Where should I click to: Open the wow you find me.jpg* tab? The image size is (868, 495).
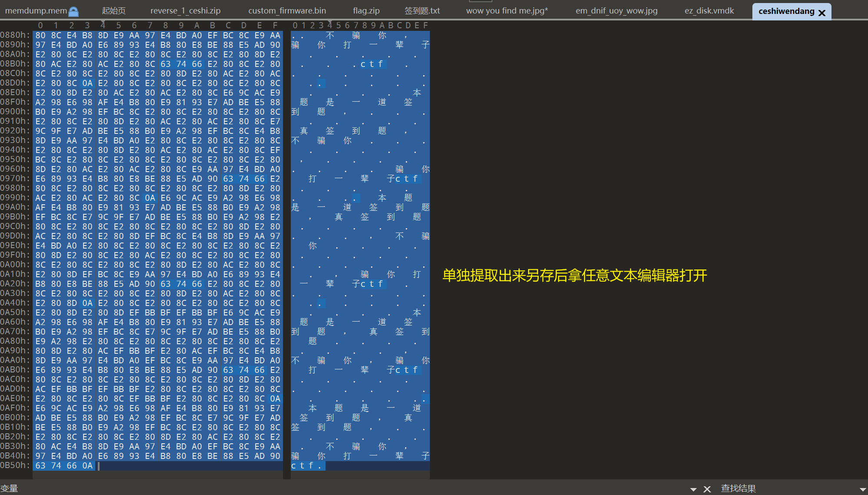[507, 10]
